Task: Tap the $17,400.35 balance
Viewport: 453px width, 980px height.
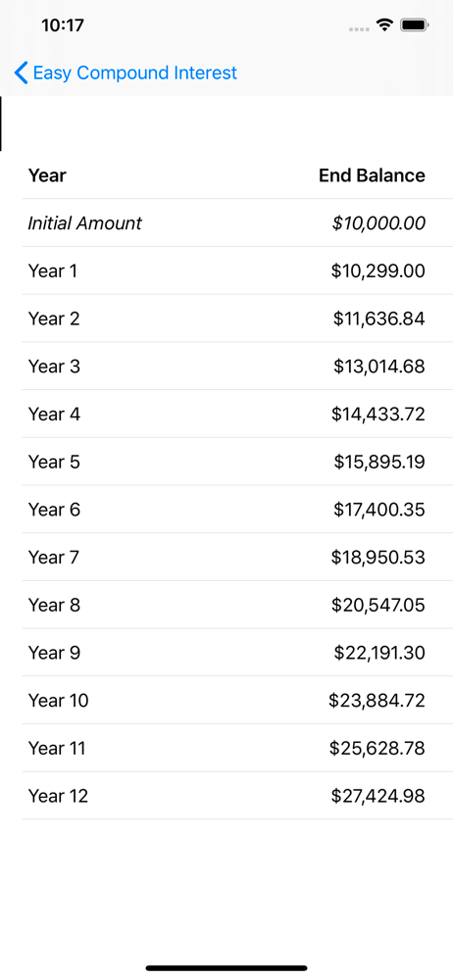Action: [379, 510]
